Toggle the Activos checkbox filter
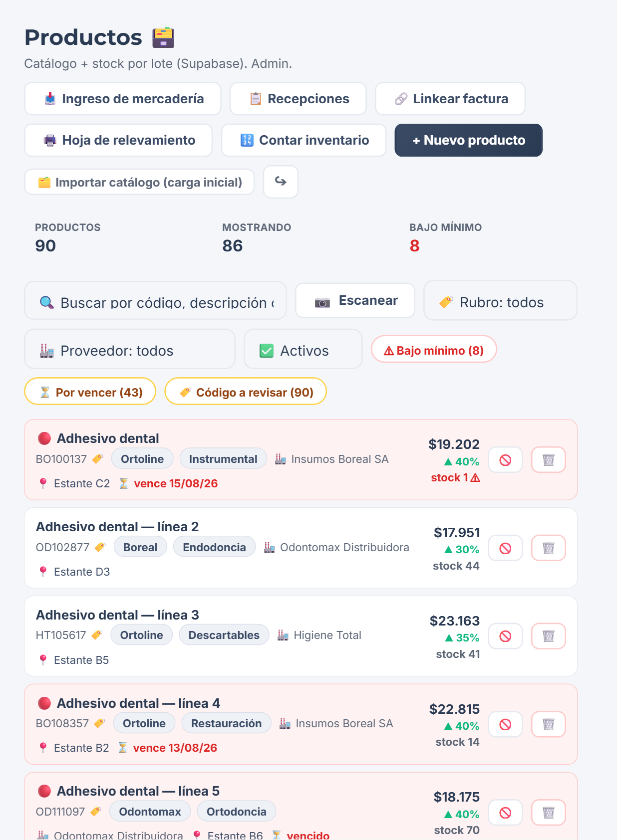 (x=303, y=349)
